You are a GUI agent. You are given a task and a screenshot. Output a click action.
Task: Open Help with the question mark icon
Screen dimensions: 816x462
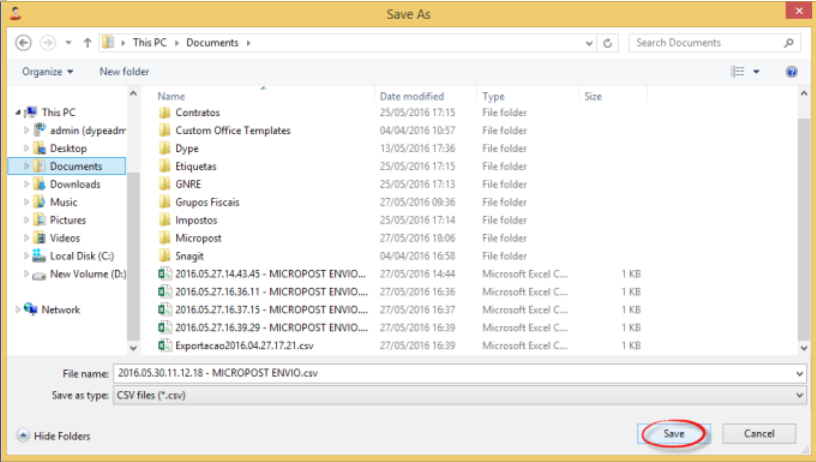pos(791,72)
